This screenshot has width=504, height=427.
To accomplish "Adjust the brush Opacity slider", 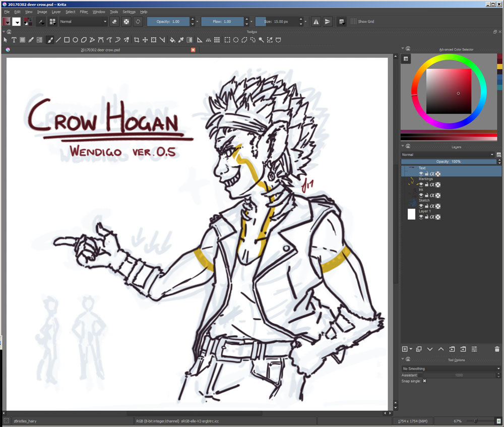I will (168, 22).
